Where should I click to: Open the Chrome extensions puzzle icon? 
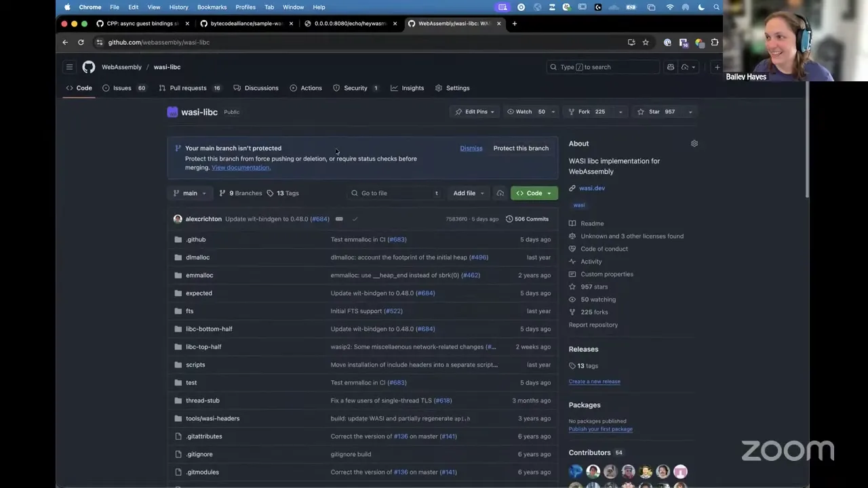(715, 42)
